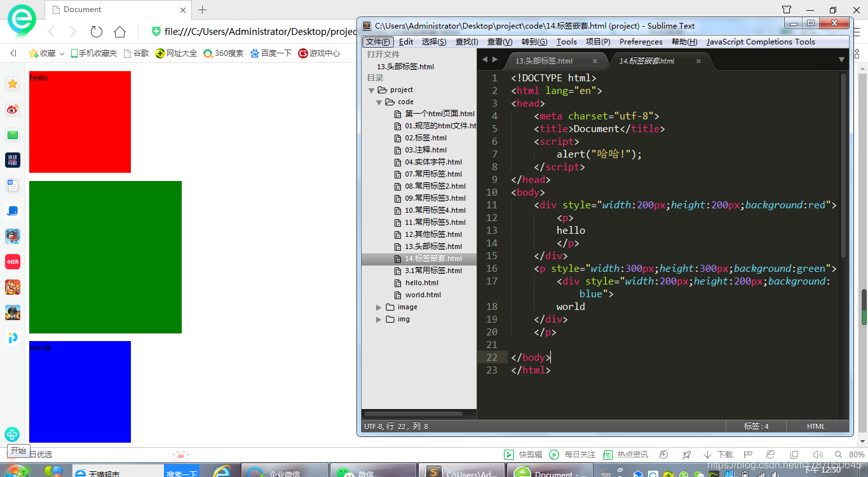Screen dimensions: 868x477
Task: Open 网址大全 bookmark
Action: [x=176, y=53]
